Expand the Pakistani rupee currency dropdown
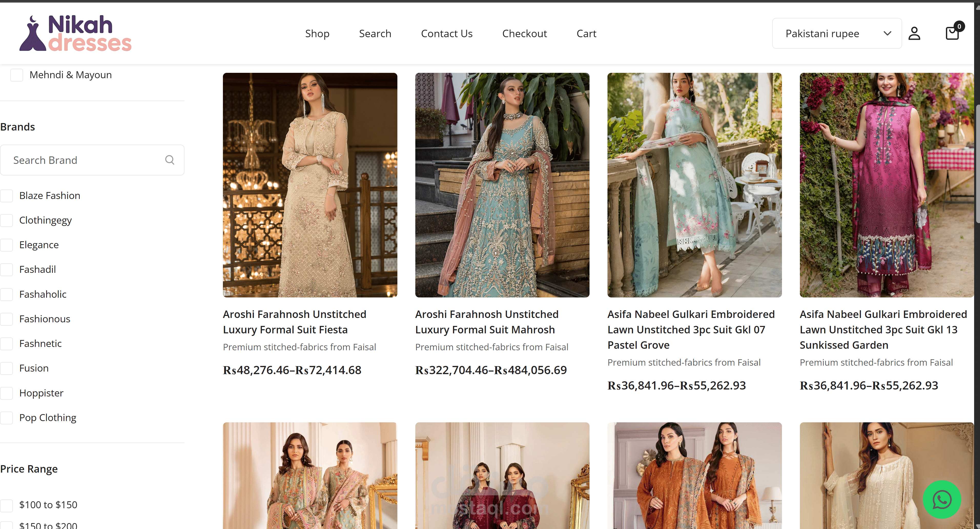The image size is (980, 529). 837,34
